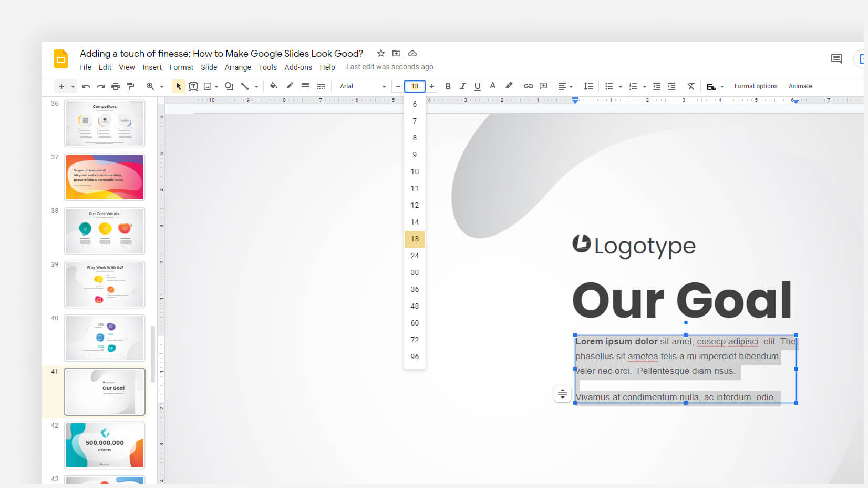Toggle bold formatting
Image resolution: width=868 pixels, height=488 pixels.
click(448, 86)
